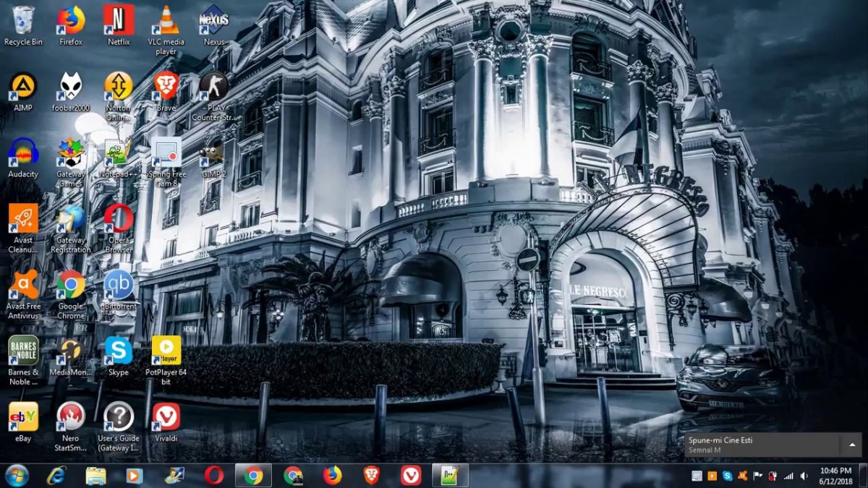
Task: Open the volume control in system tray
Action: click(804, 476)
